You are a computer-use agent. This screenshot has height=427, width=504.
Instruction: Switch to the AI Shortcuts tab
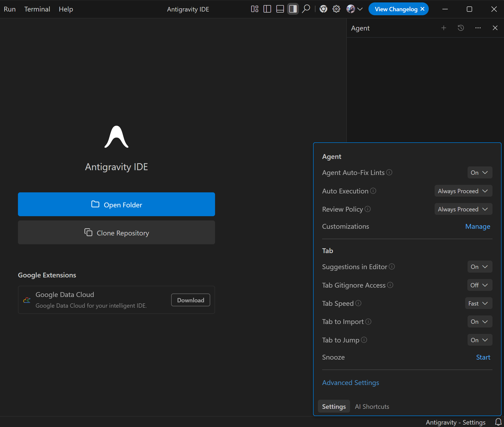point(372,406)
